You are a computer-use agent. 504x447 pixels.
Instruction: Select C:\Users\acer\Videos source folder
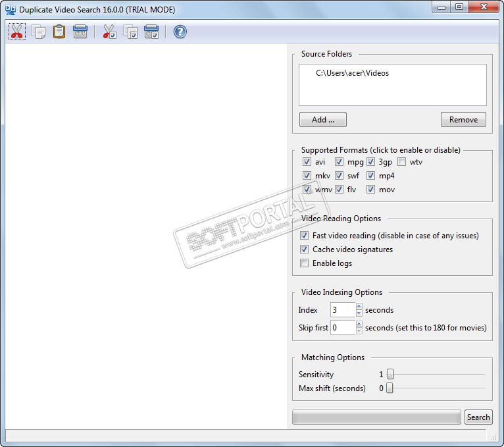(x=352, y=73)
